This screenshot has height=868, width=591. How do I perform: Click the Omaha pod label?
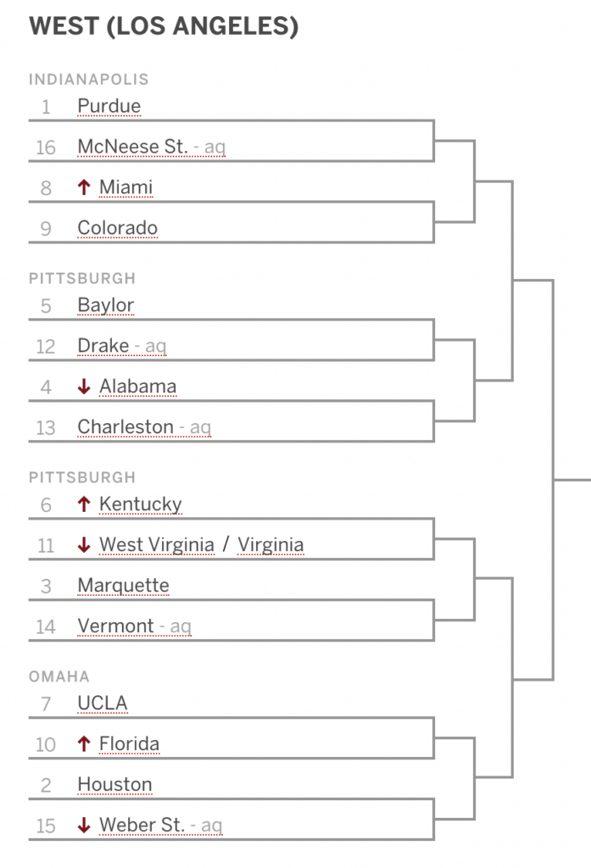coord(59,676)
